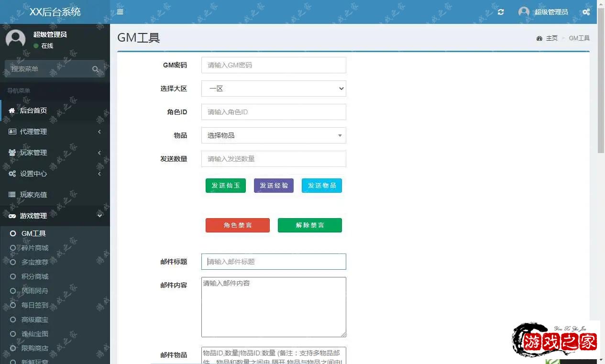Select the 每日签到 sidebar item
605x364 pixels.
click(x=34, y=305)
